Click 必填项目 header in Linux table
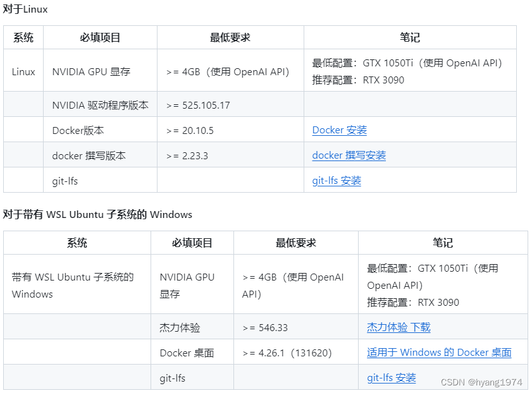 [x=100, y=37]
